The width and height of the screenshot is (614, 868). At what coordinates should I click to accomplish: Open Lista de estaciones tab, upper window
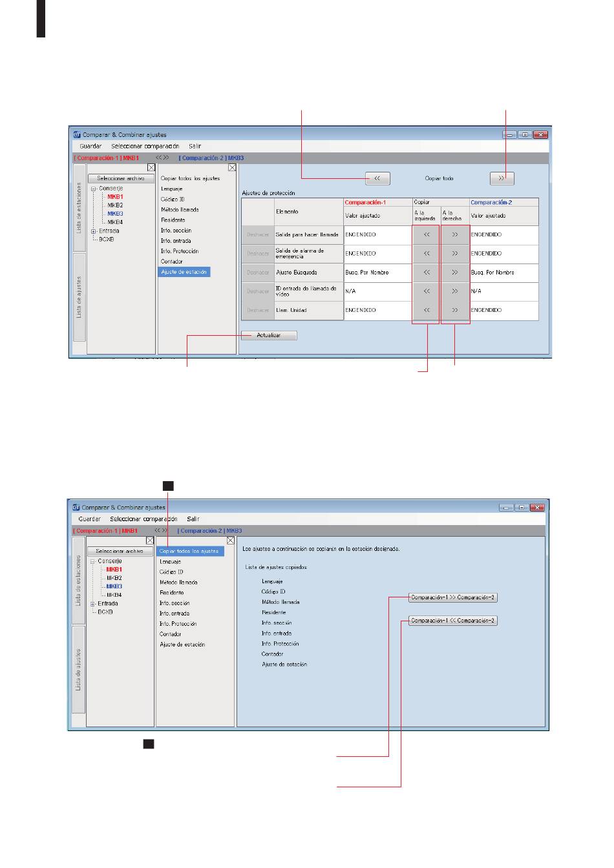pyautogui.click(x=79, y=209)
